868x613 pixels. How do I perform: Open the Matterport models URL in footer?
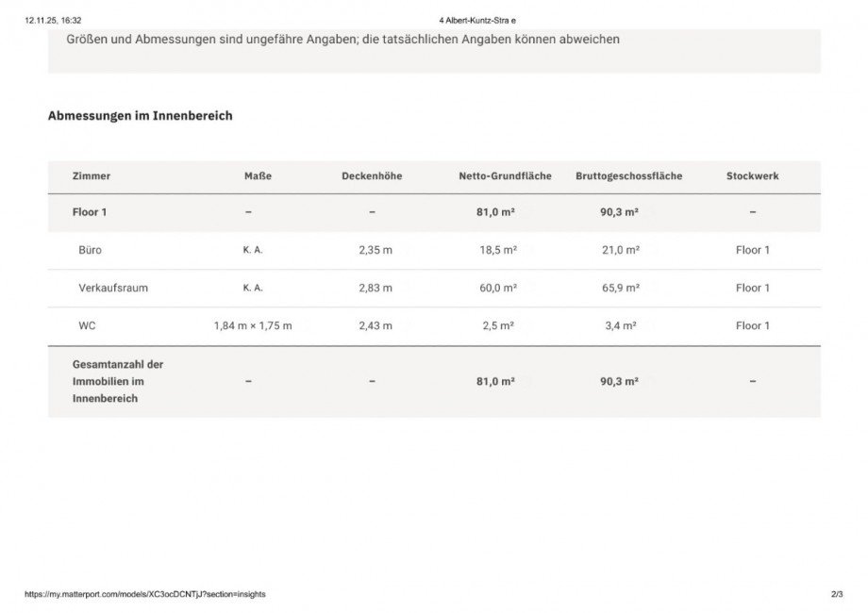pyautogui.click(x=145, y=594)
